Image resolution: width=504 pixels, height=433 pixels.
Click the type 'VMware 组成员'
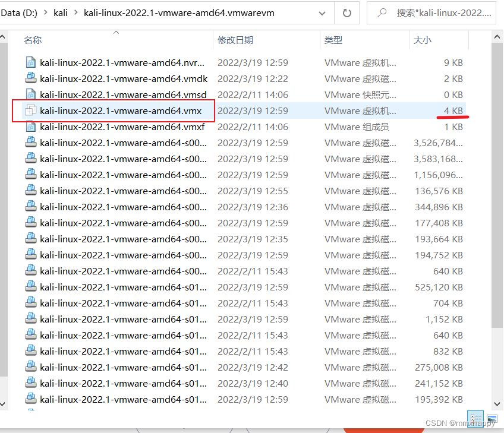[x=357, y=127]
